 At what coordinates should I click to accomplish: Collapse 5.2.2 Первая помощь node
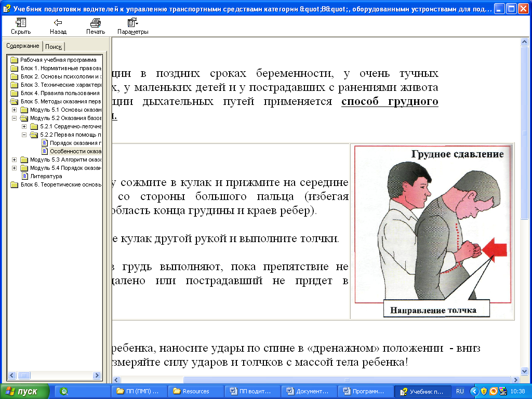(x=24, y=135)
